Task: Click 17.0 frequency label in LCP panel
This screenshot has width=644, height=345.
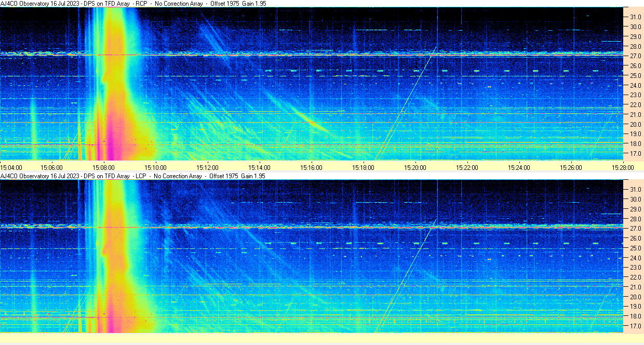Action: 636,326
